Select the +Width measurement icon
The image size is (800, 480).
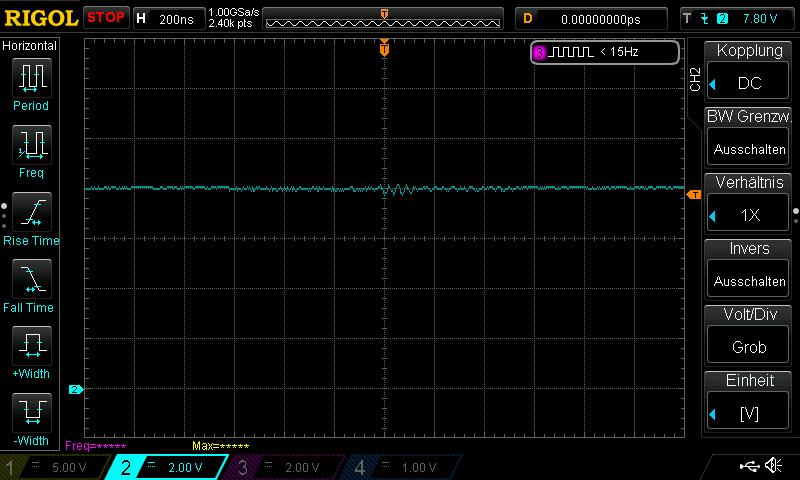(32, 346)
